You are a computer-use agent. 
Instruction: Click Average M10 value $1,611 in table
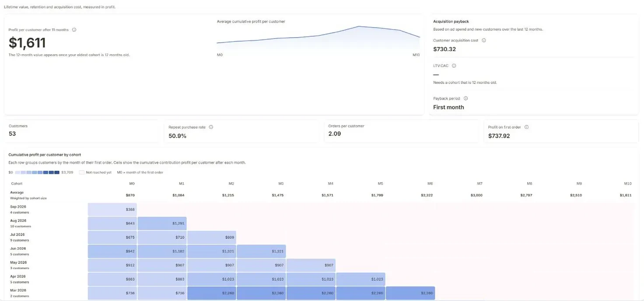tap(626, 195)
